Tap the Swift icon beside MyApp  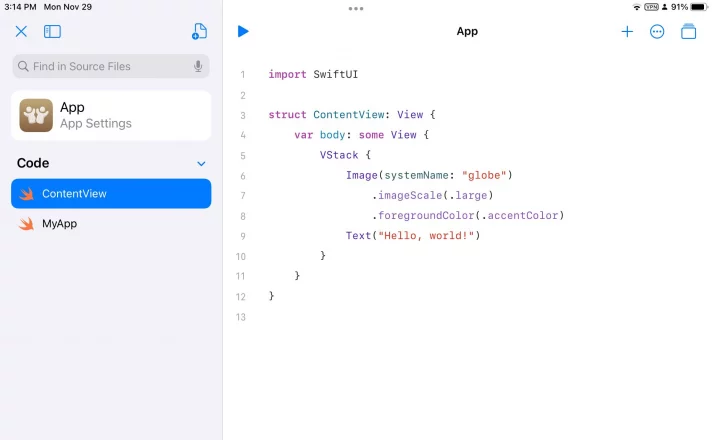(26, 223)
